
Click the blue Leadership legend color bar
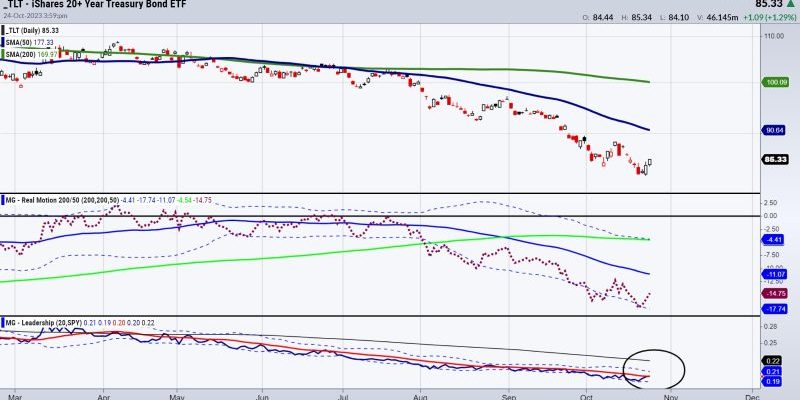(4, 322)
